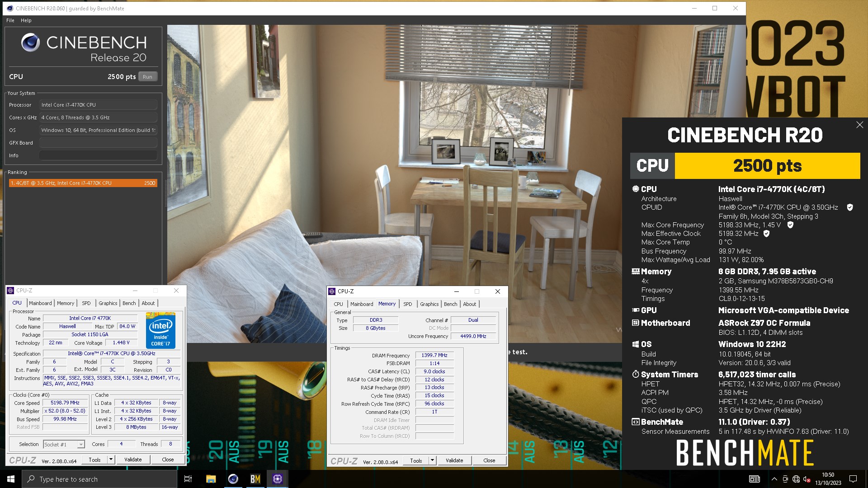Click the System Timers clock icon
This screenshot has width=868, height=488.
tap(636, 374)
